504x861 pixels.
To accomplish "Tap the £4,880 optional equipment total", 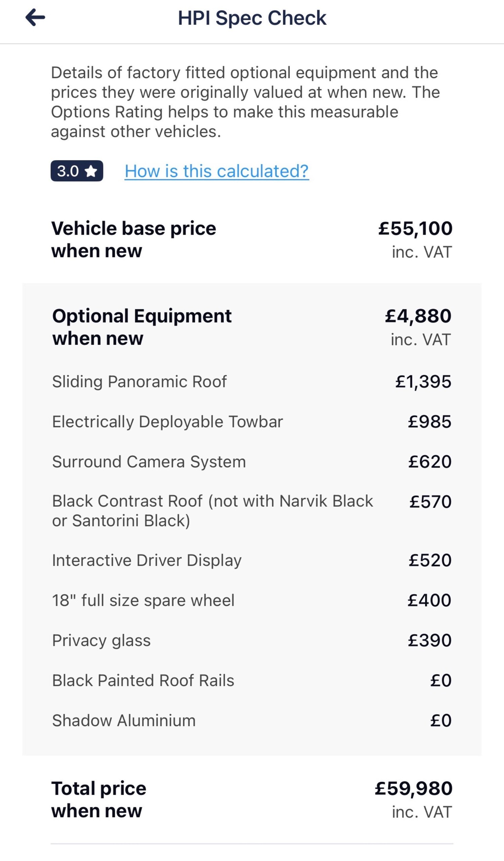I will [x=418, y=316].
